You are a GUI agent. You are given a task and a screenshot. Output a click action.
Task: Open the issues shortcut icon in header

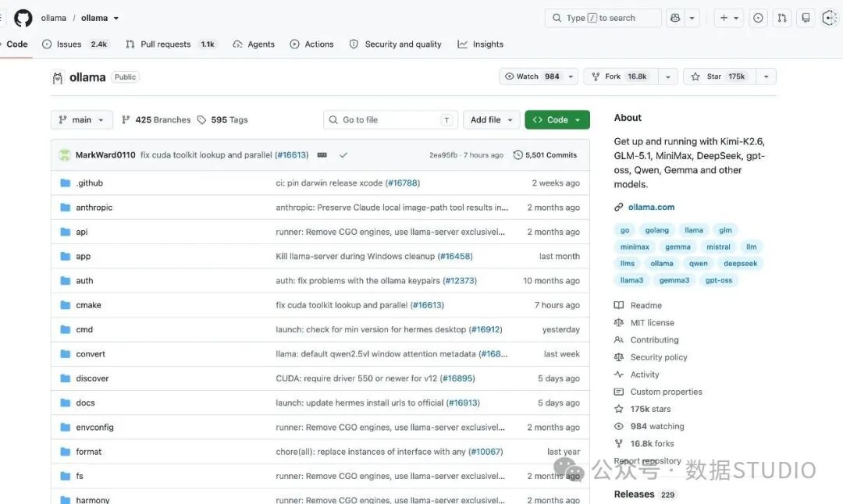tap(758, 18)
